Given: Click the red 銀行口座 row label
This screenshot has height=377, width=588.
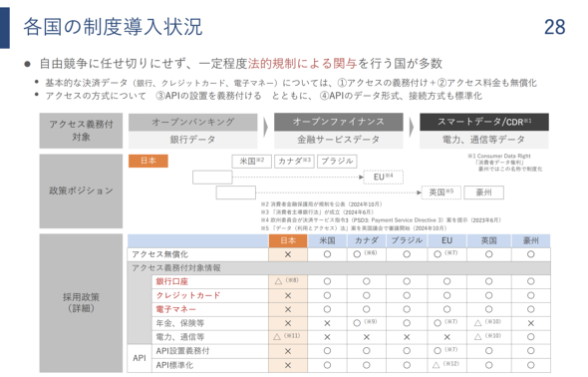Looking at the screenshot, I should click(171, 281).
